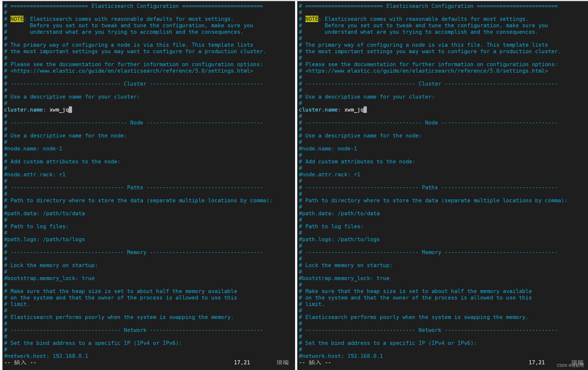The height and width of the screenshot is (370, 588).
Task: Click cluster.name line in right terminal
Action: (333, 110)
